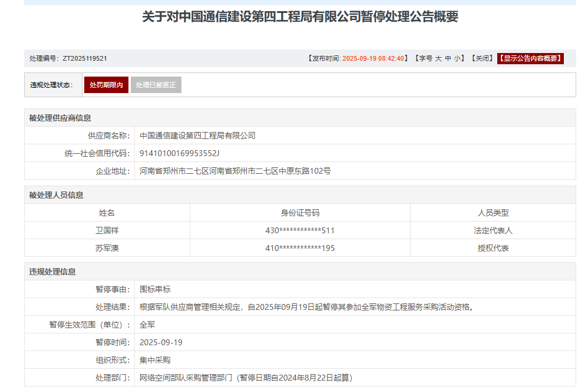
Task: Click the 统一社会信用代码 label
Action: coord(97,153)
